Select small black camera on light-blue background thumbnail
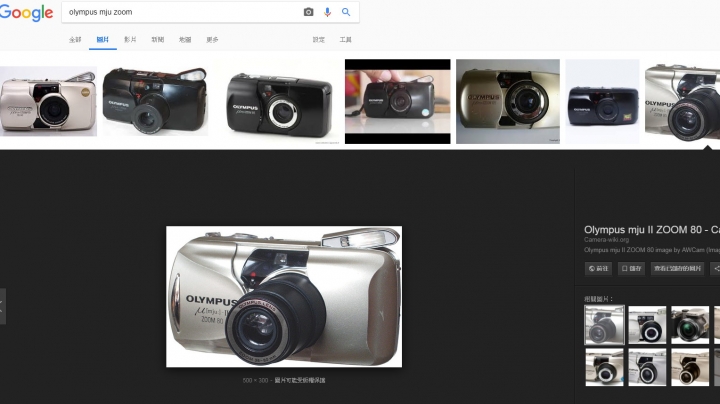This screenshot has height=404, width=720. [602, 101]
